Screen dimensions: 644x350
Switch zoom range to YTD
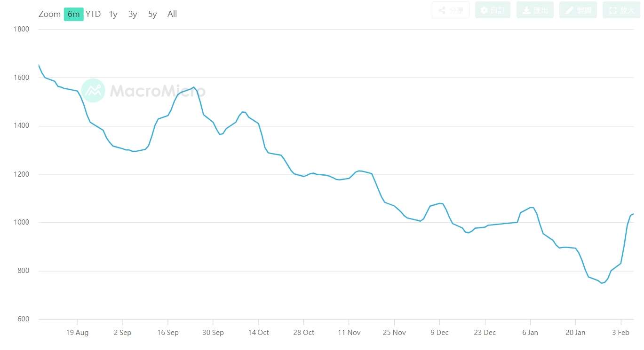[93, 14]
